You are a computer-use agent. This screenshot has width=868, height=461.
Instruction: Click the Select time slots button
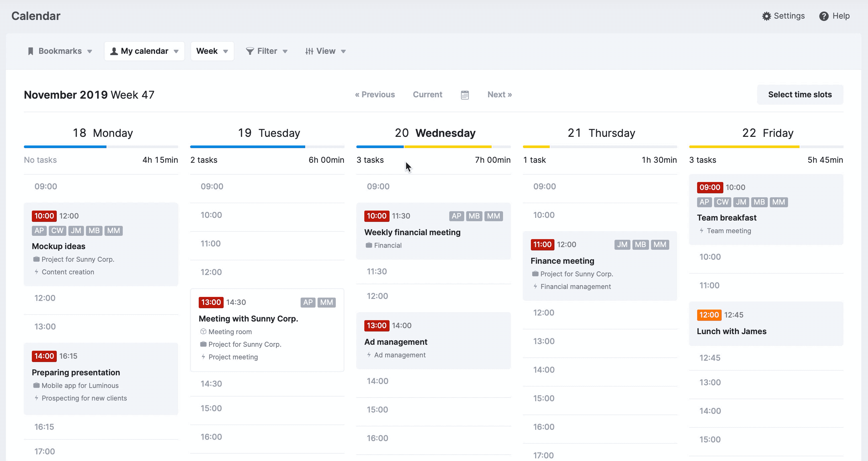coord(800,94)
